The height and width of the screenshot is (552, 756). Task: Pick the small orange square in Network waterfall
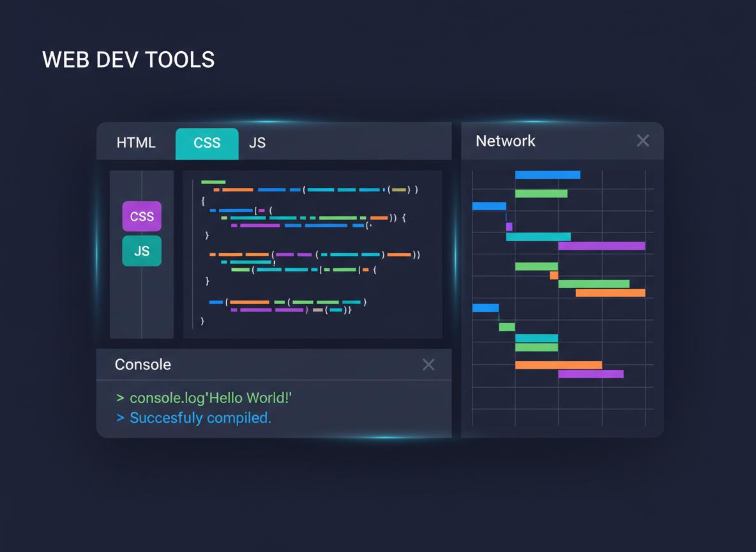pyautogui.click(x=554, y=275)
